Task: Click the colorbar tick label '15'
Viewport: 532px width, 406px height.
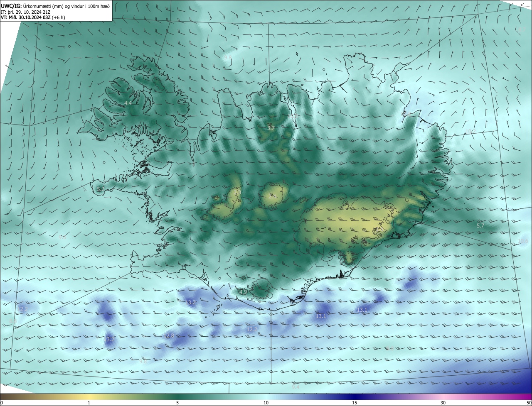Action: 355,403
